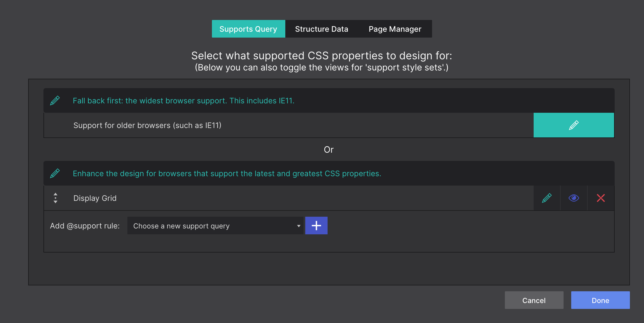Viewport: 644px width, 323px height.
Task: Click the teal pencil button for older browsers support
Action: (x=574, y=125)
